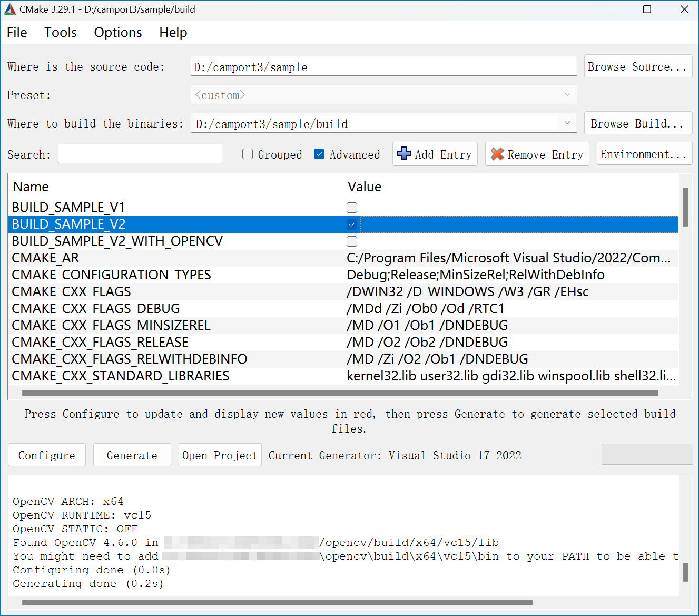699x616 pixels.
Task: Click the Browse Build button
Action: pos(638,123)
